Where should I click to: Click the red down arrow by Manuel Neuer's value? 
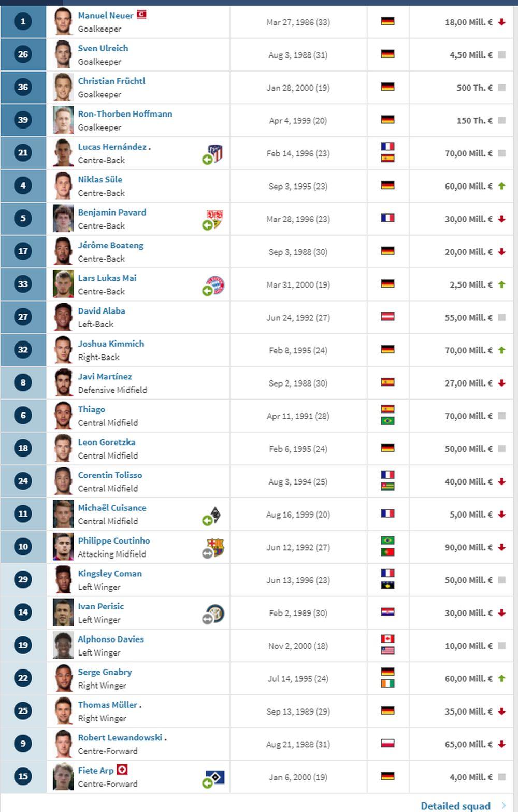[501, 22]
